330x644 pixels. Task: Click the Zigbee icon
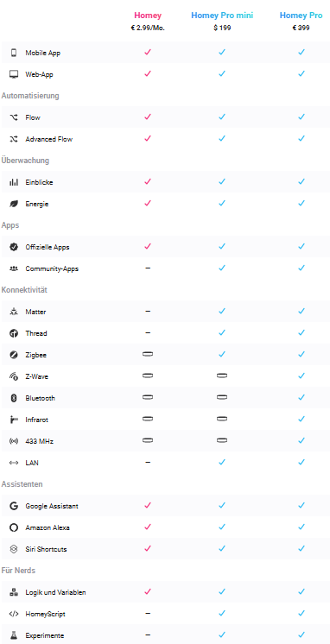coord(14,355)
